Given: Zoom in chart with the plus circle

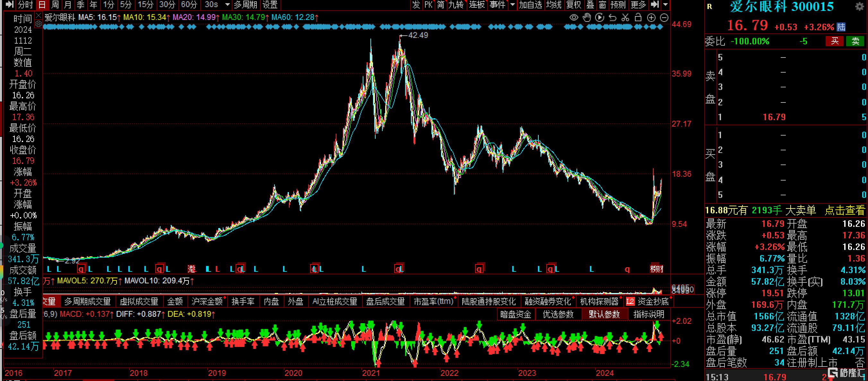Looking at the screenshot, I should (651, 18).
